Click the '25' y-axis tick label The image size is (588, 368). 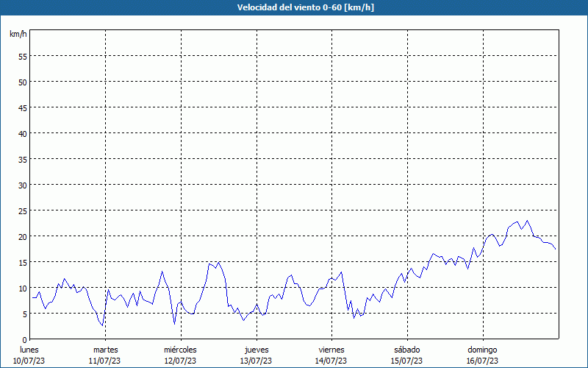pos(23,210)
